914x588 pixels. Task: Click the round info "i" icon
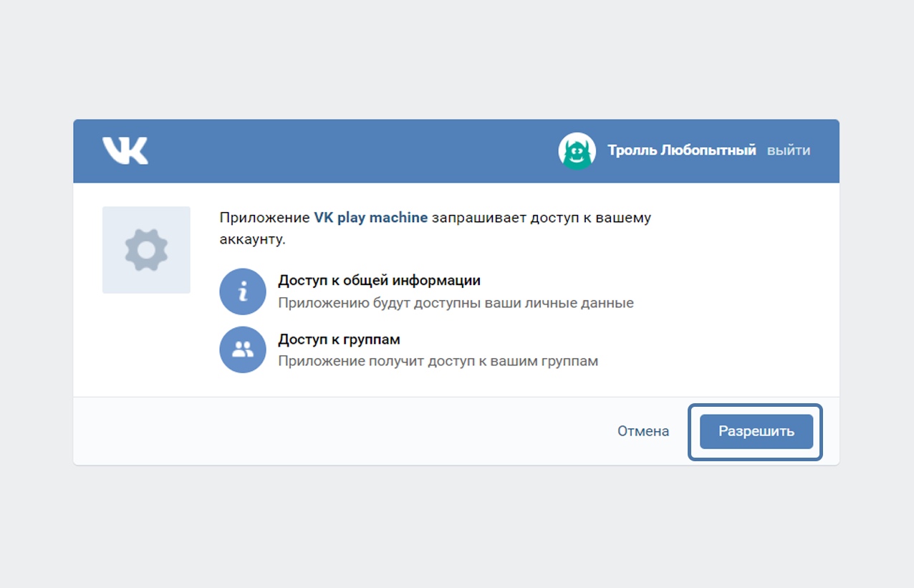(x=243, y=291)
